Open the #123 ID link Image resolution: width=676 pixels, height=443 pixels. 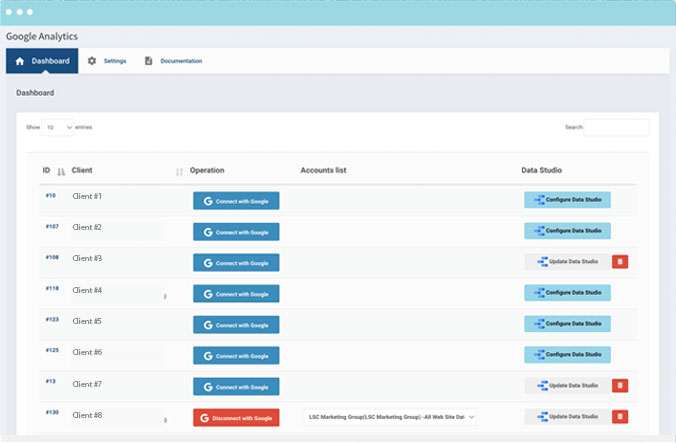coord(52,320)
